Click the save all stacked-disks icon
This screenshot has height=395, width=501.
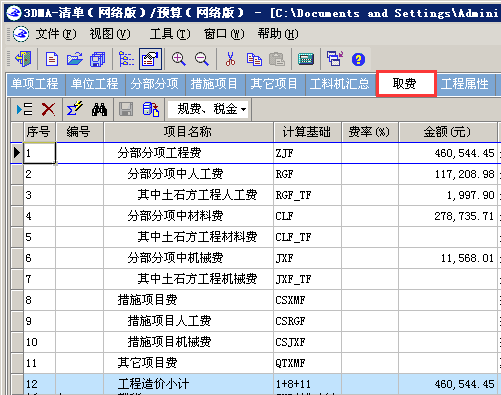point(98,59)
